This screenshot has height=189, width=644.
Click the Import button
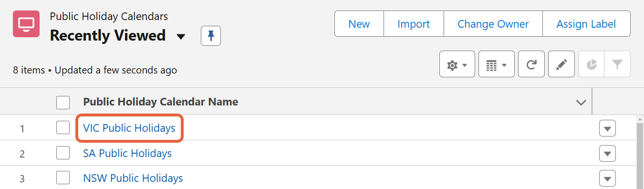[x=414, y=24]
